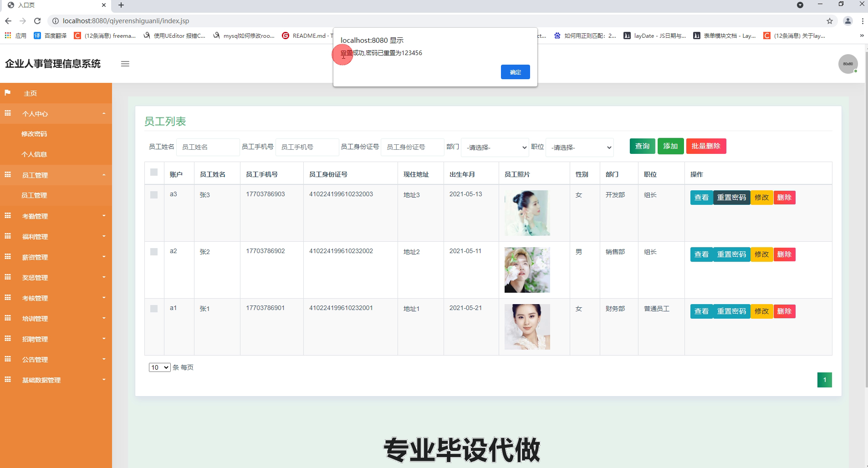This screenshot has height=468, width=868.
Task: Open 福利管理 sidebar menu
Action: coord(56,236)
